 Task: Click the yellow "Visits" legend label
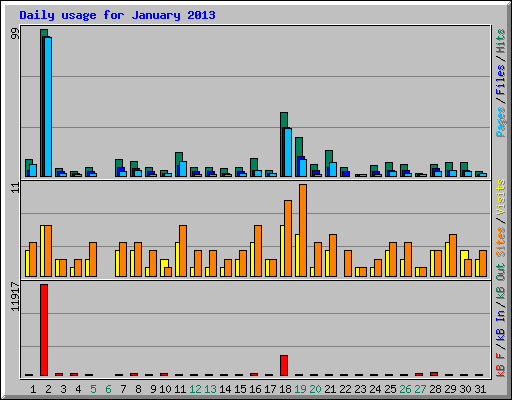500,197
